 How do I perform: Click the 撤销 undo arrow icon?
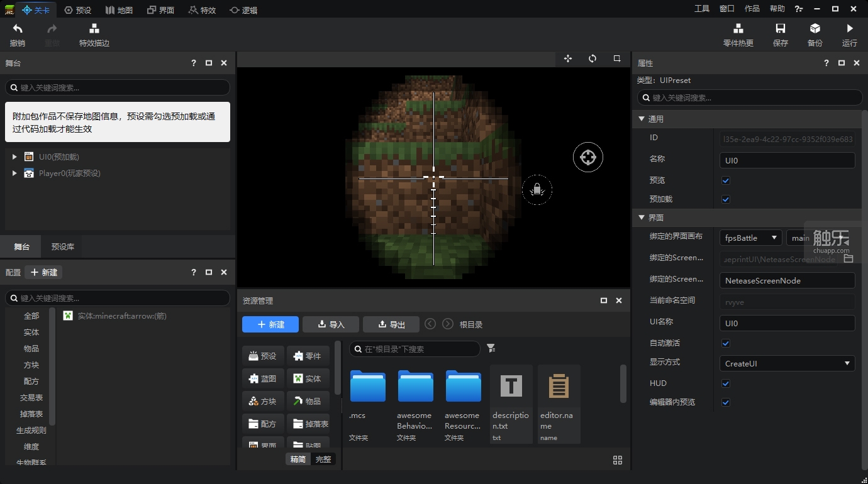18,29
